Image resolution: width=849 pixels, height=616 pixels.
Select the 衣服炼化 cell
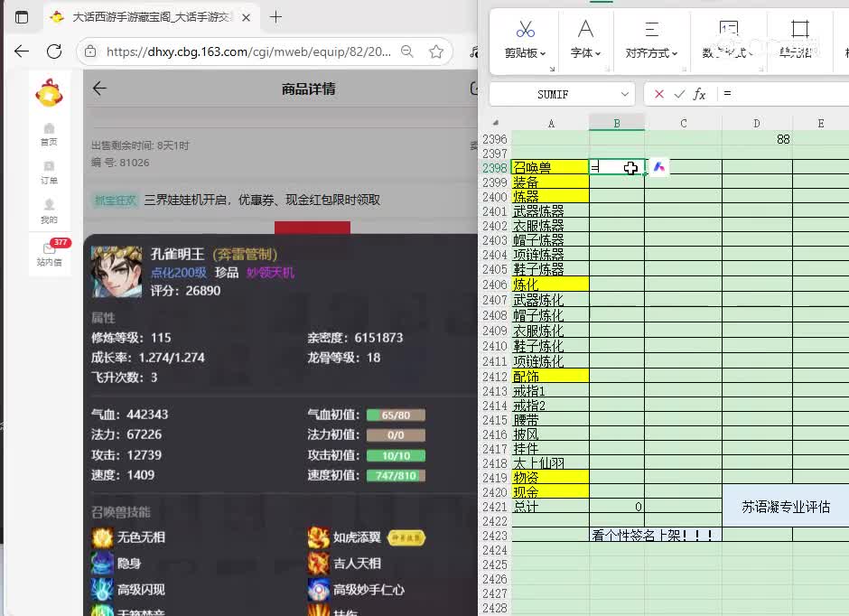pos(550,331)
